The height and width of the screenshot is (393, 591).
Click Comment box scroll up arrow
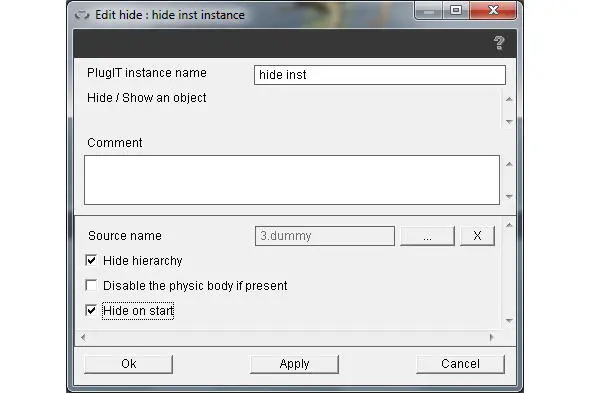coord(509,164)
